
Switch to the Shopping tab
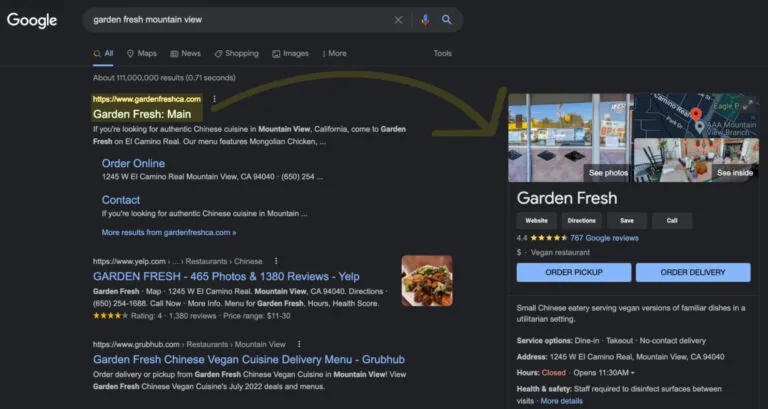237,53
